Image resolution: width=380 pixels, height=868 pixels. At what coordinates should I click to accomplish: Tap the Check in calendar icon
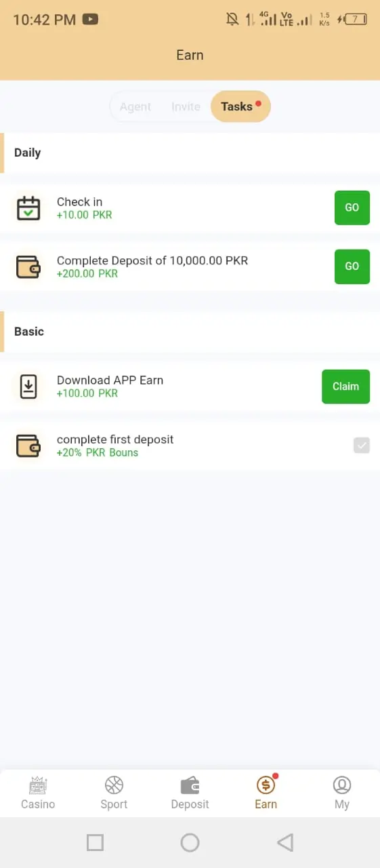[28, 208]
